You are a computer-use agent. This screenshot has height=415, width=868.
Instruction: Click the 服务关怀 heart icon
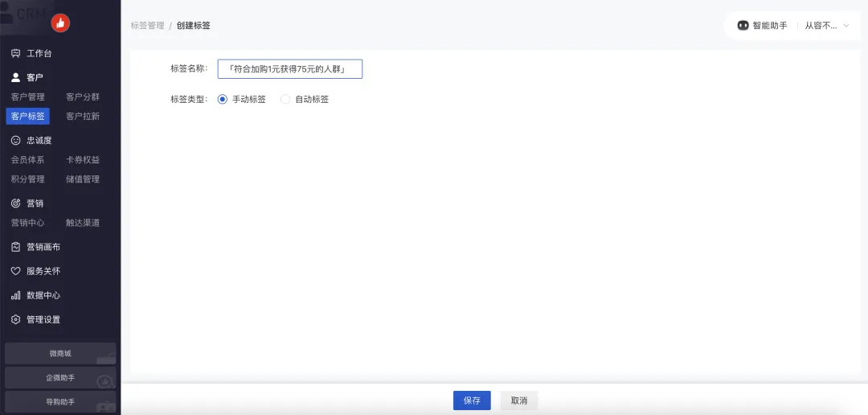(x=15, y=271)
